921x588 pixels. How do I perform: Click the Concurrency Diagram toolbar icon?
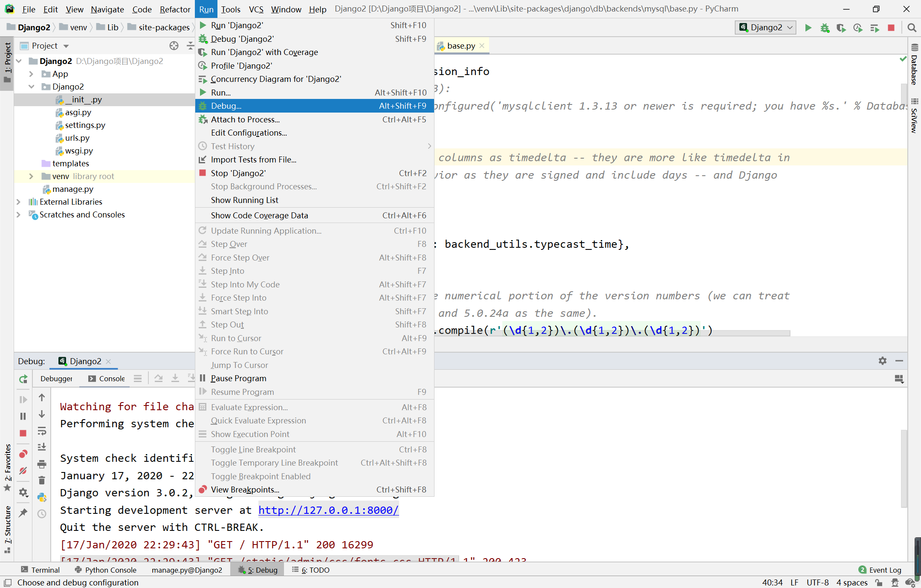click(x=875, y=28)
